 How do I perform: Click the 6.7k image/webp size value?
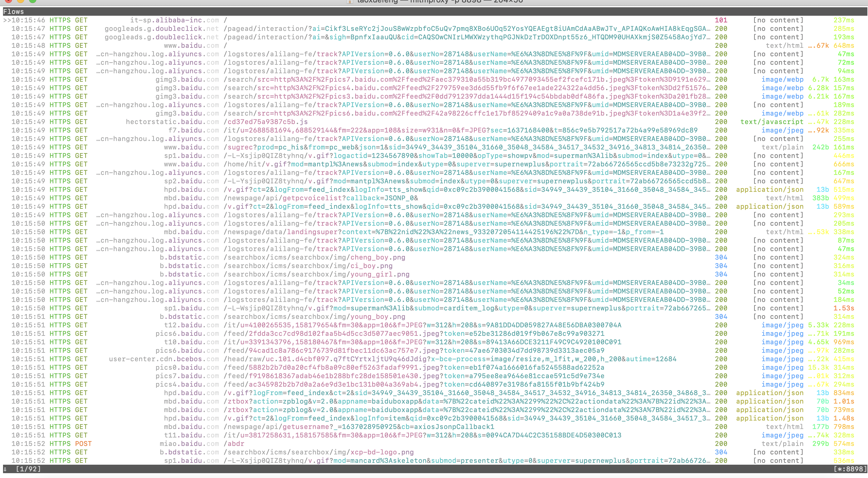(x=820, y=80)
